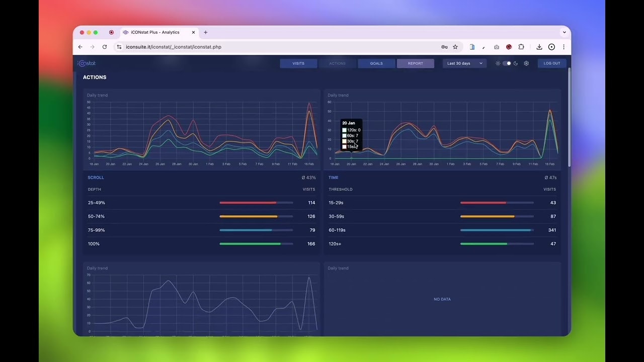This screenshot has height=362, width=644.
Task: Open browser downloads
Action: pyautogui.click(x=539, y=47)
